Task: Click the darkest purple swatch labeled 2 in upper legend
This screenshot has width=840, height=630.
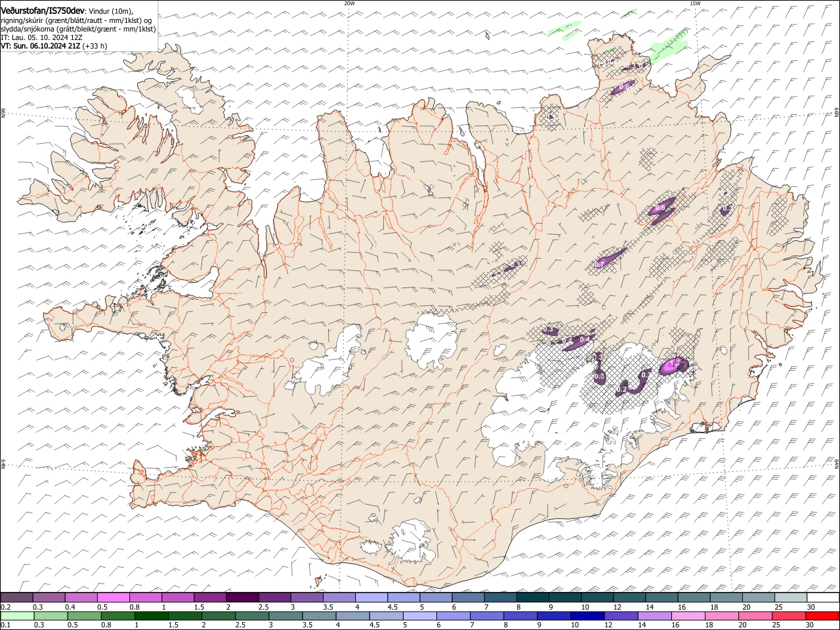Action: tap(241, 598)
